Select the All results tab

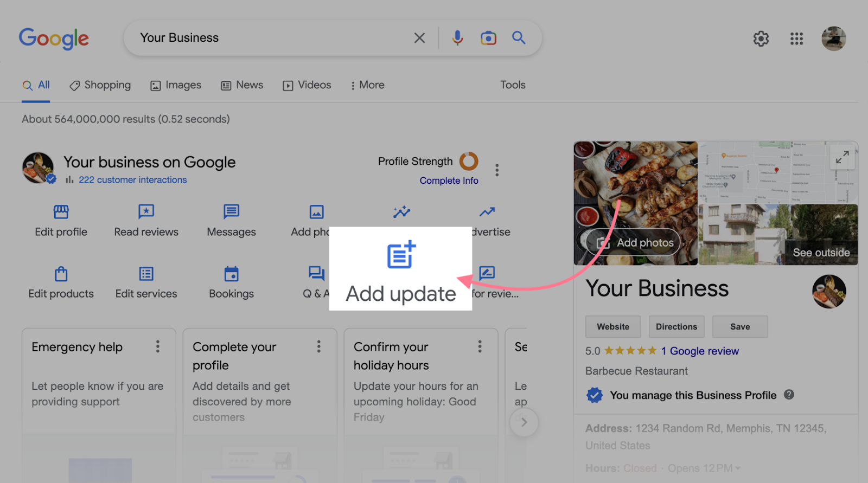[x=36, y=85]
